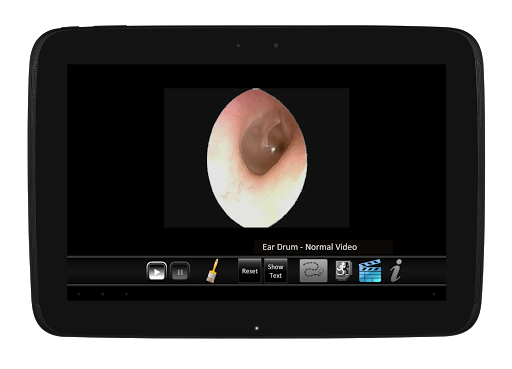Image resolution: width=512 pixels, height=369 pixels.
Task: Toggle the Show Text button
Action: coord(275,271)
